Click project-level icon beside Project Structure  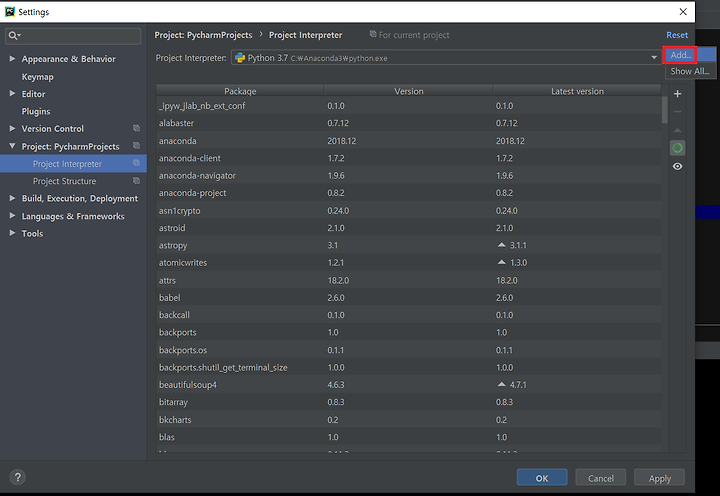tap(136, 180)
